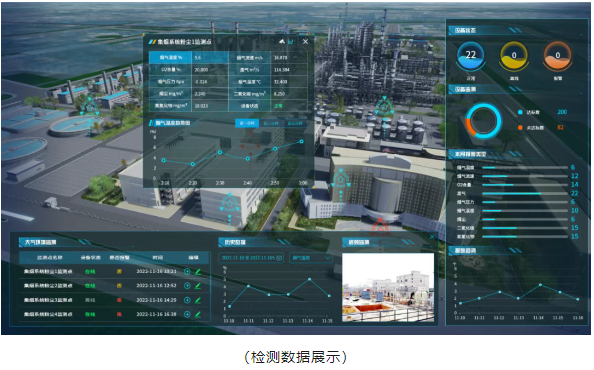Switch to the middle time-range tab in popup
Screen dimensions: 594x370
pyautogui.click(x=271, y=123)
